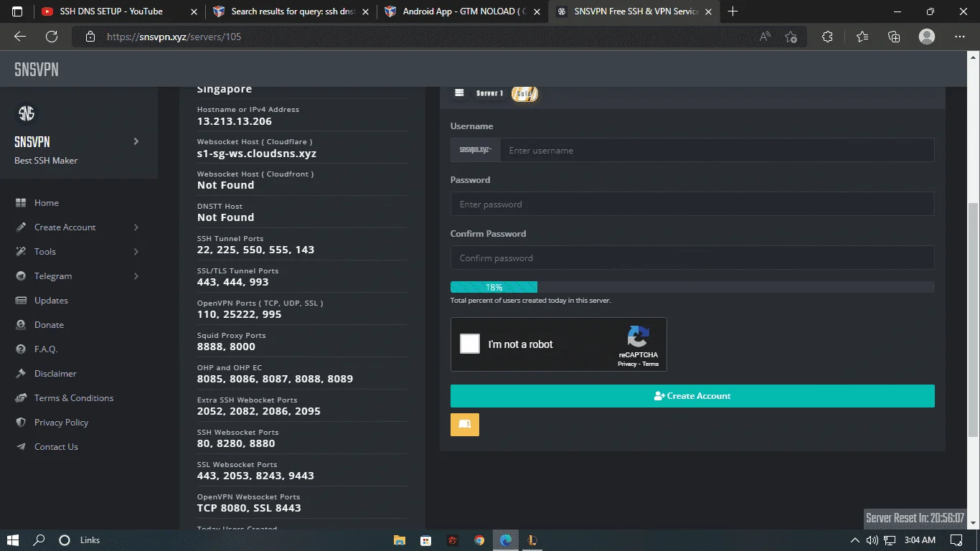Open the Donate page
The width and height of the screenshot is (980, 551).
coord(49,325)
